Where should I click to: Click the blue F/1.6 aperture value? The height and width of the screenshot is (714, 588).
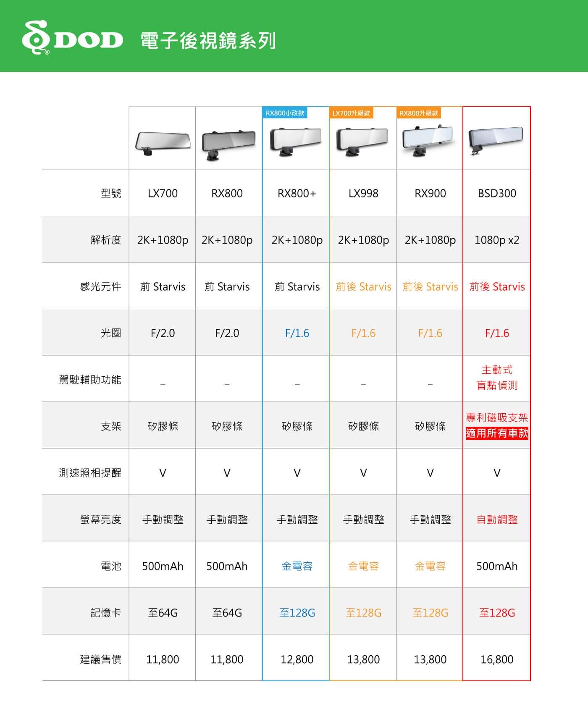297,333
